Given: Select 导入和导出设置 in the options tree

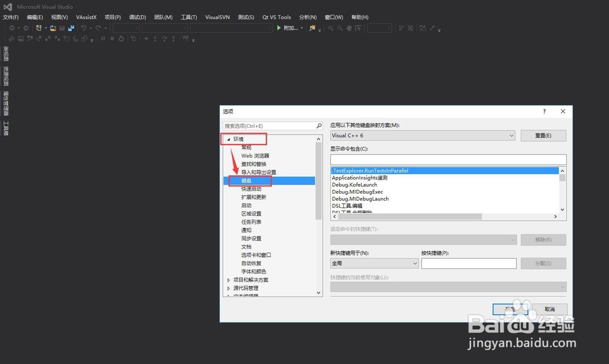Looking at the screenshot, I should pos(259,172).
